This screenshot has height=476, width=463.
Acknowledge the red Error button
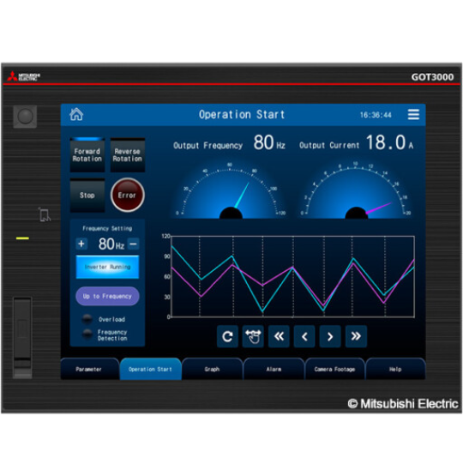click(x=128, y=195)
